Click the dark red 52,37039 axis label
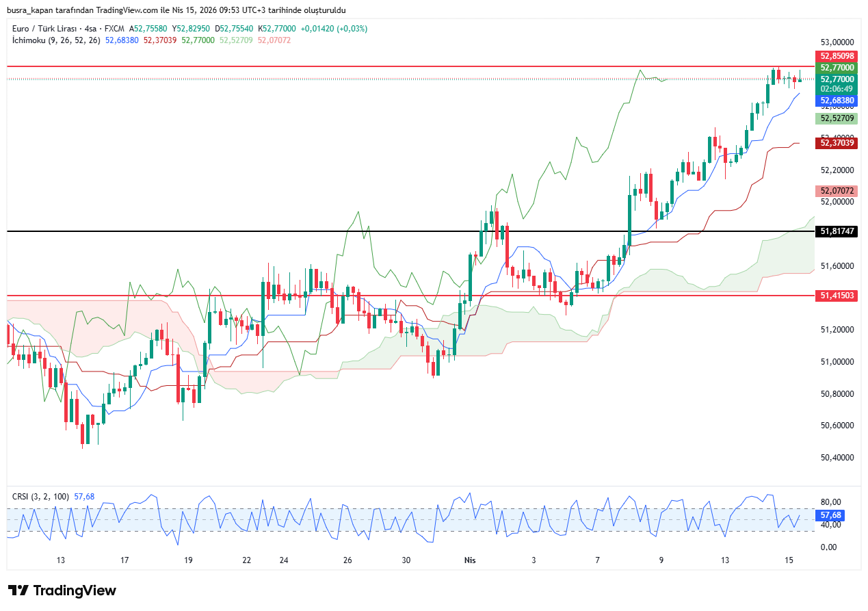 [x=837, y=142]
